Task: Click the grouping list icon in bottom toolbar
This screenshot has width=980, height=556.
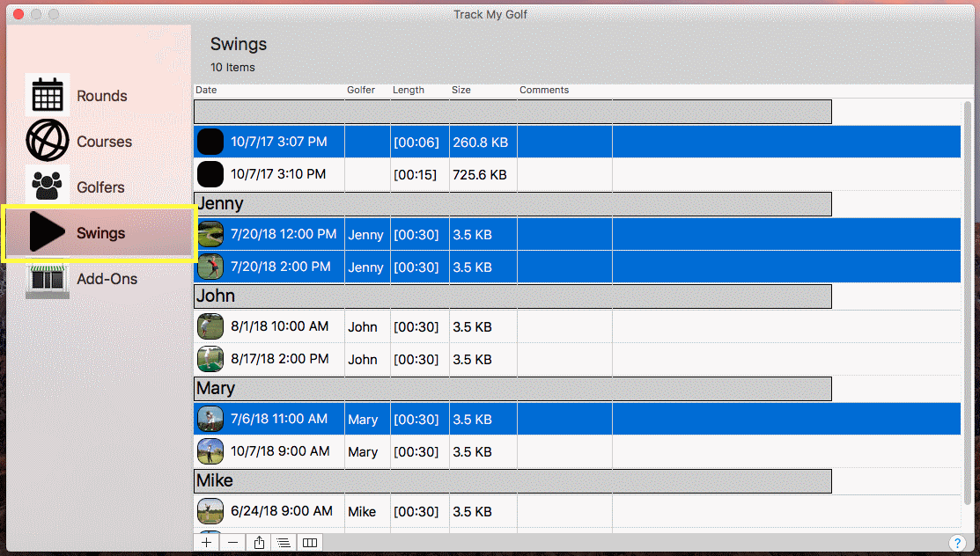Action: 284,543
